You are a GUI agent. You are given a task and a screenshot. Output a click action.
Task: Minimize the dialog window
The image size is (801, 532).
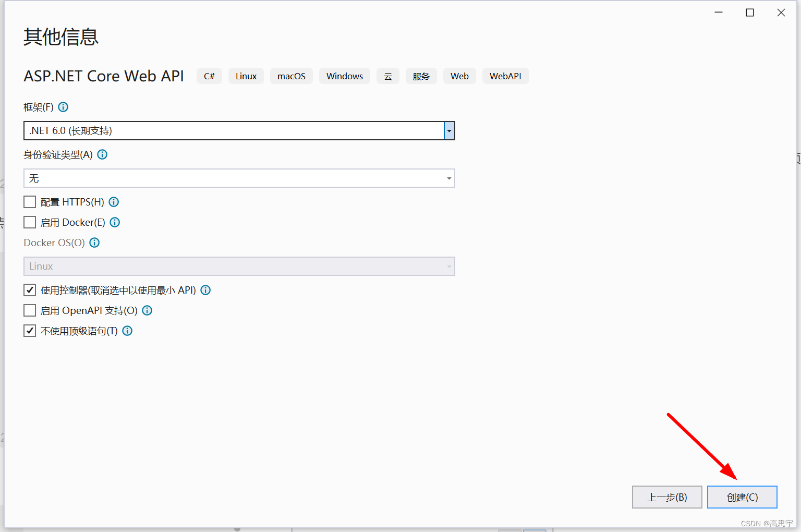coord(719,13)
